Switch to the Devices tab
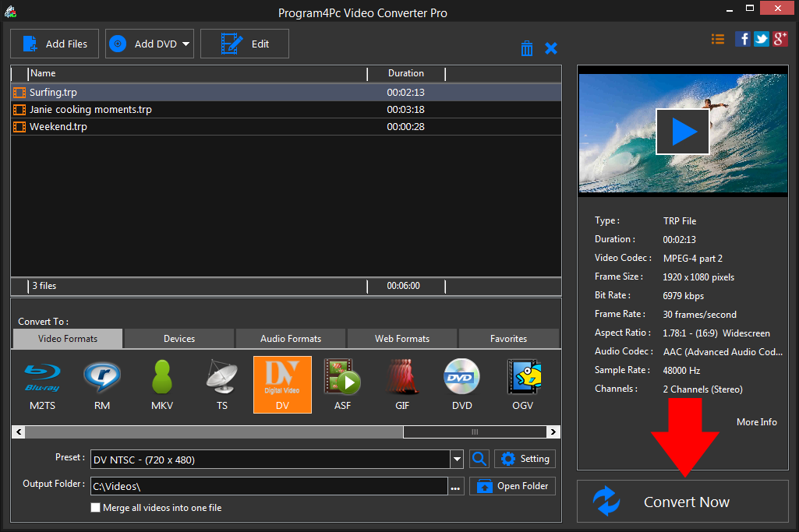The width and height of the screenshot is (799, 532). point(178,338)
